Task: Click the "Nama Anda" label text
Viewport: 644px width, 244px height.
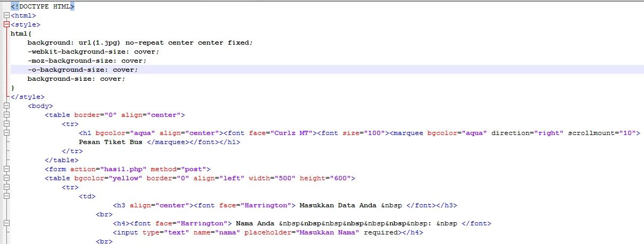Action: click(x=255, y=223)
